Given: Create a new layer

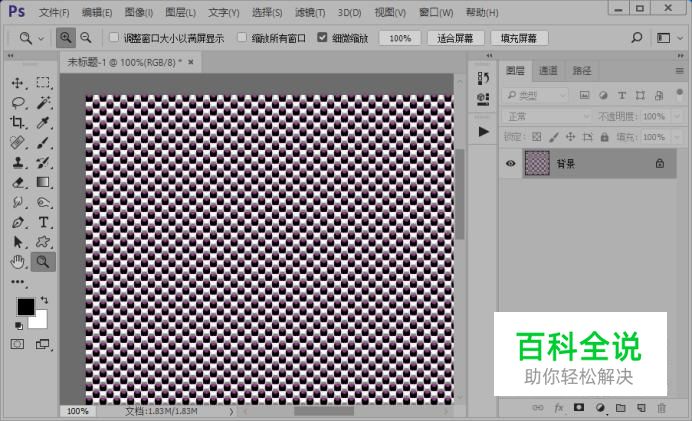Looking at the screenshot, I should (641, 408).
